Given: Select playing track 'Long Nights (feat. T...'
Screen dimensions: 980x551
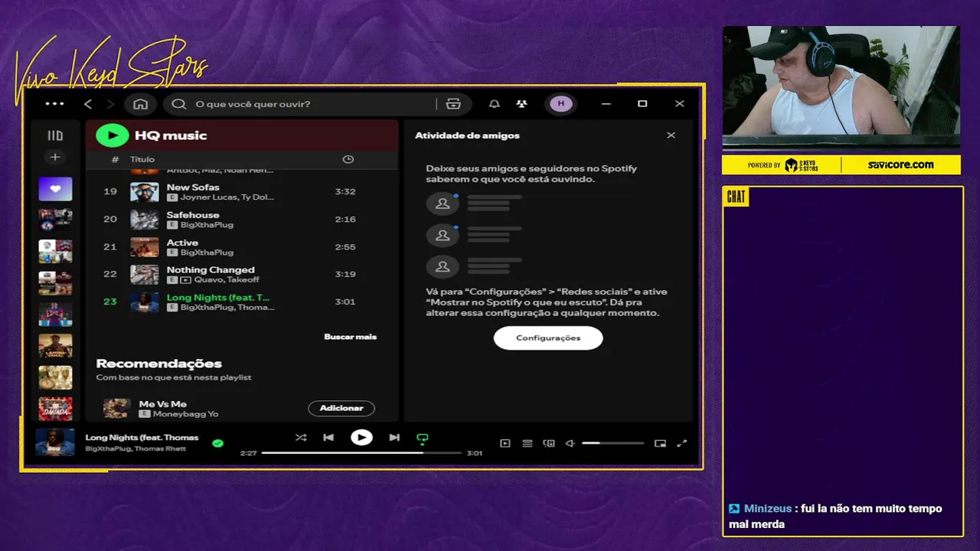Looking at the screenshot, I should point(241,302).
